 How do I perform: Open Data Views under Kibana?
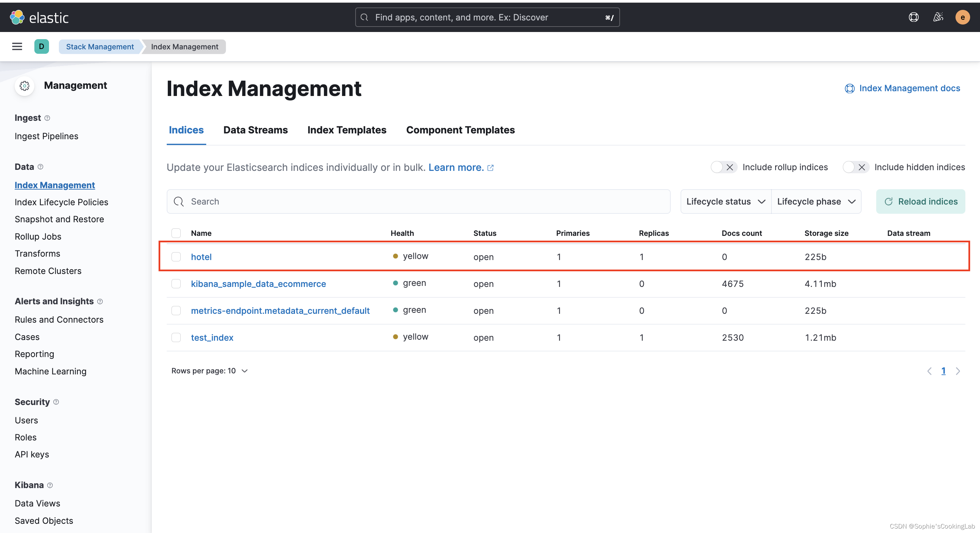tap(37, 503)
